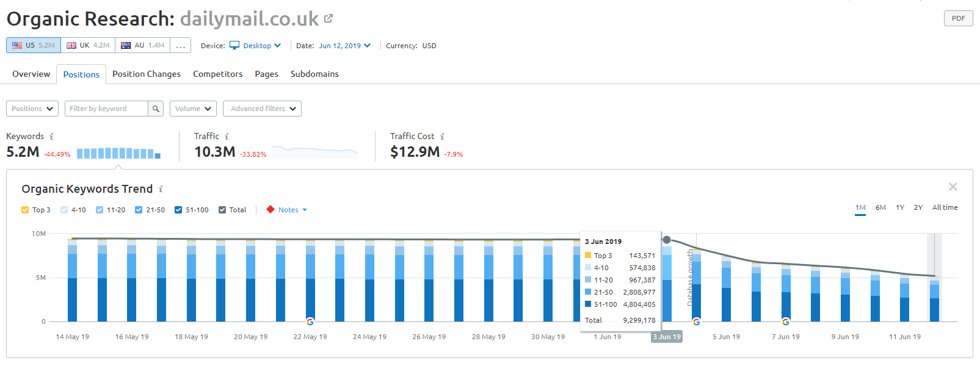Switch to the Position Changes tab
This screenshot has width=980, height=366.
coord(147,74)
